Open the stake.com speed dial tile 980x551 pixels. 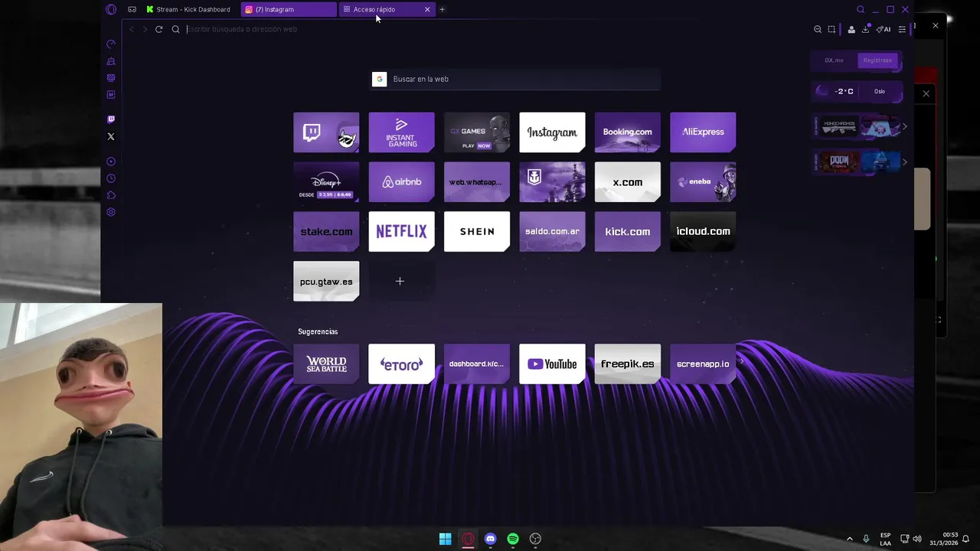pyautogui.click(x=326, y=231)
